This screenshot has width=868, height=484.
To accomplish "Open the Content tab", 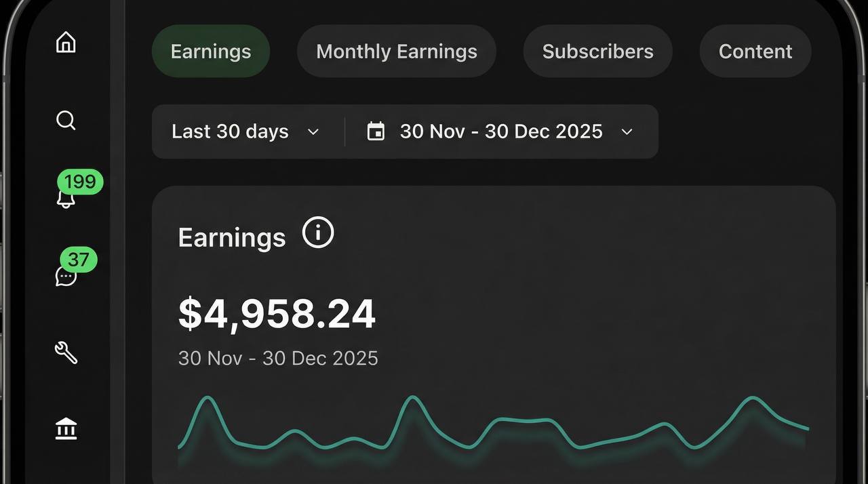I will click(755, 52).
